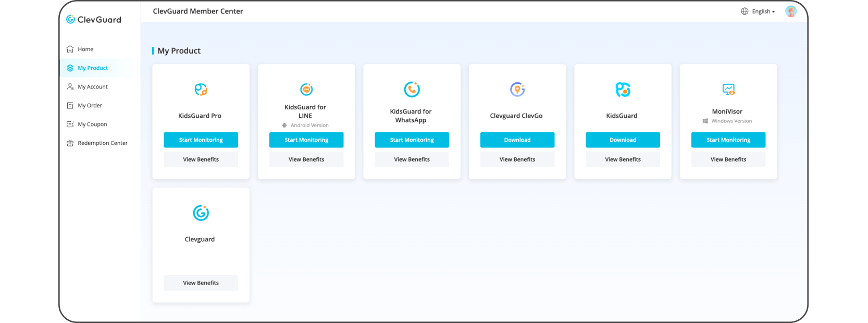Open My Order in sidebar
This screenshot has height=323, width=868.
point(90,106)
